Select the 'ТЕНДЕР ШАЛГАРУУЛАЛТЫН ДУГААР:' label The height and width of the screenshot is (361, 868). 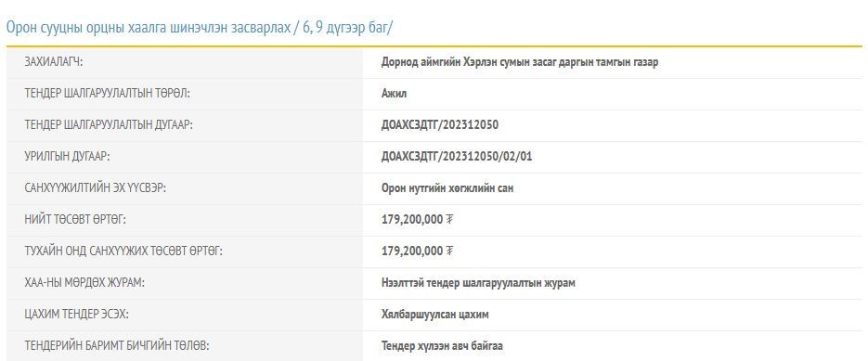tap(109, 125)
